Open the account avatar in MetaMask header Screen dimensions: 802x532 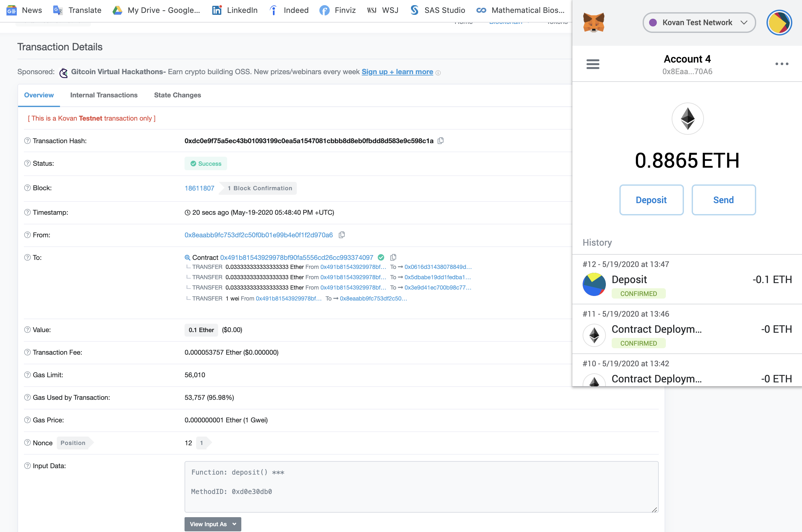pyautogui.click(x=779, y=22)
